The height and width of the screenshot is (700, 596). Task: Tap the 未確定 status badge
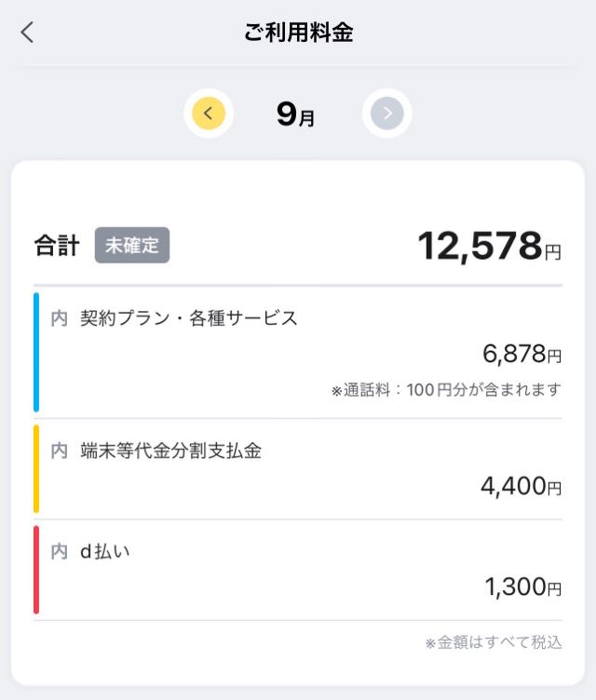click(x=132, y=245)
